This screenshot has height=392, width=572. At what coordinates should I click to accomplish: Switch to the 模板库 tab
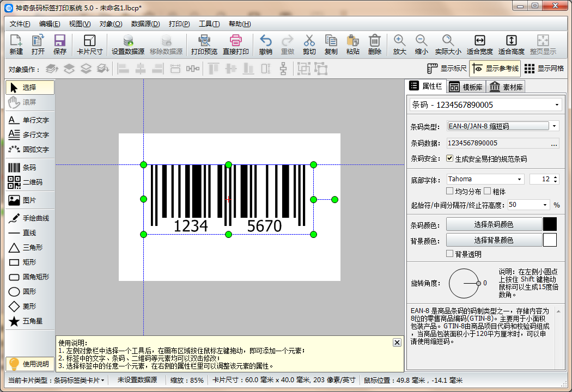(x=466, y=87)
